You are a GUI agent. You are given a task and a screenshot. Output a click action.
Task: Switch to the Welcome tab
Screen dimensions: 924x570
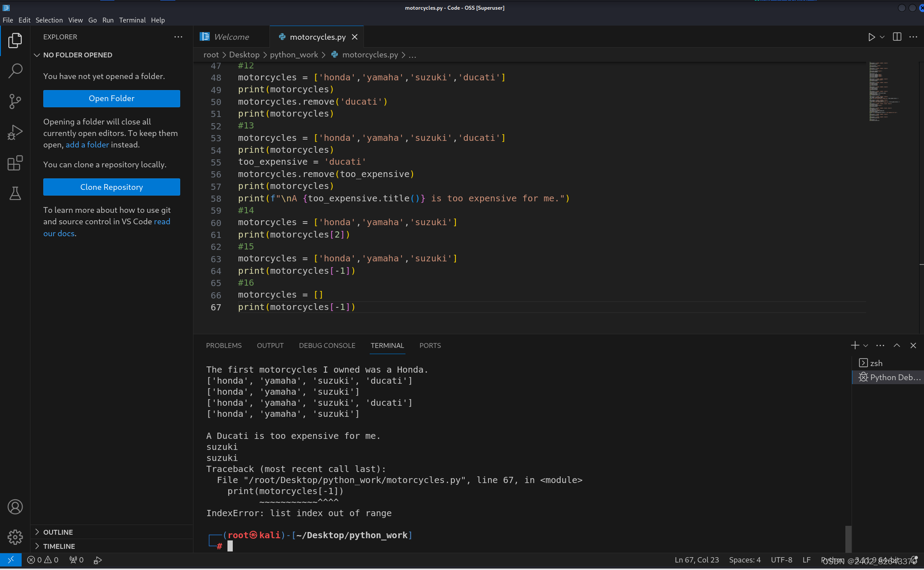pyautogui.click(x=231, y=37)
